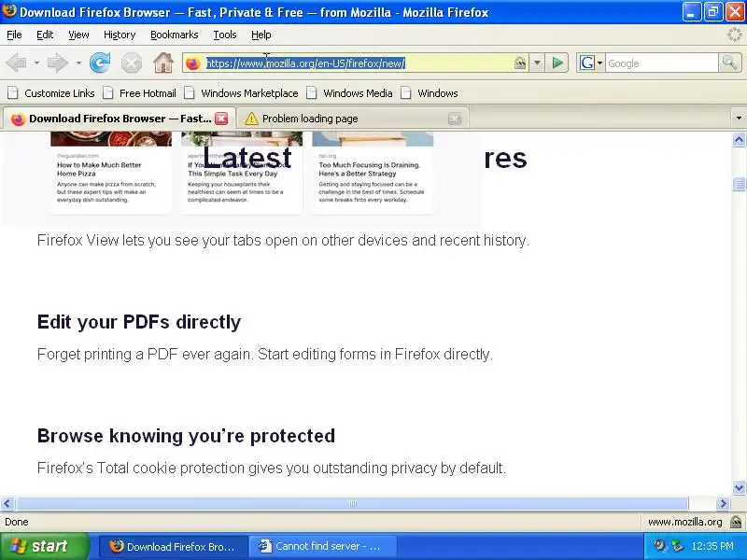The height and width of the screenshot is (560, 747).
Task: Open the Windows Media bookmark
Action: pos(349,93)
